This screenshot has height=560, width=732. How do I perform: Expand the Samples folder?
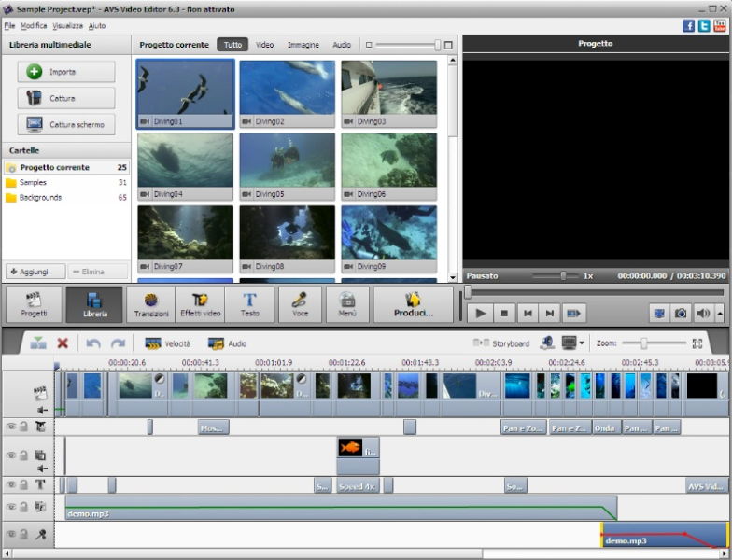(33, 183)
